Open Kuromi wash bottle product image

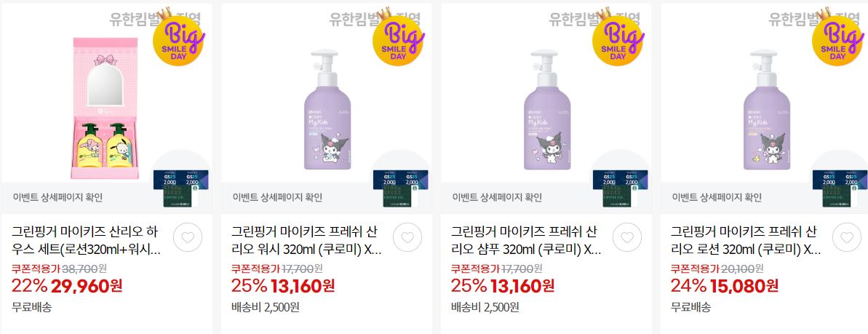pos(327,110)
